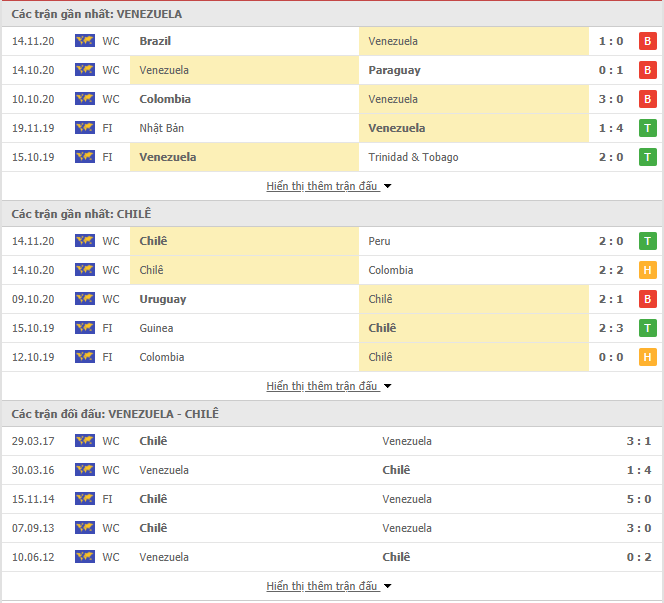Image resolution: width=664 pixels, height=603 pixels.
Task: Click the Peru team name
Action: tap(379, 241)
